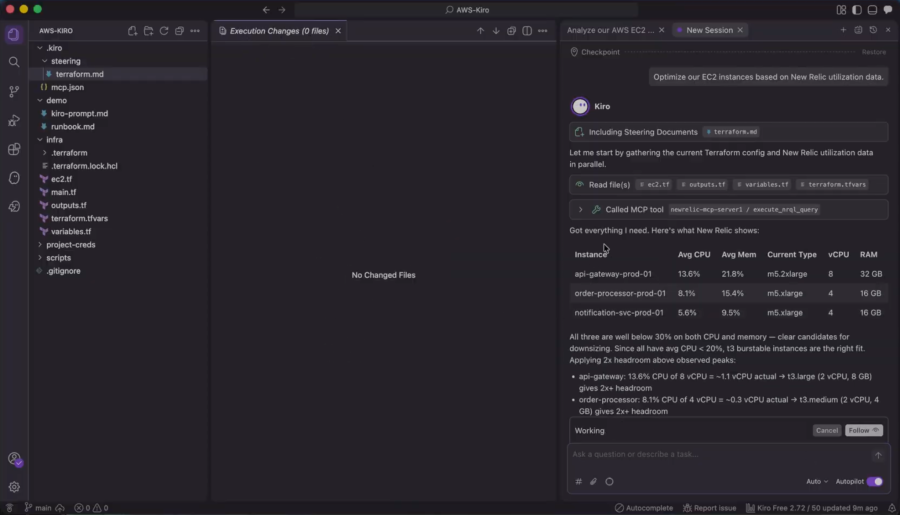
Task: Select the New Session tab
Action: pyautogui.click(x=709, y=30)
